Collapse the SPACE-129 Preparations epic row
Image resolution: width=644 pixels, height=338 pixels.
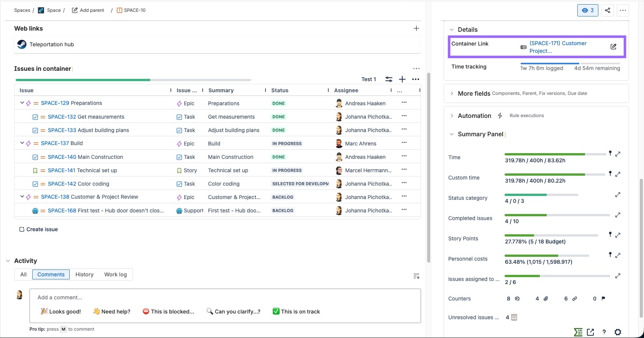[22, 103]
